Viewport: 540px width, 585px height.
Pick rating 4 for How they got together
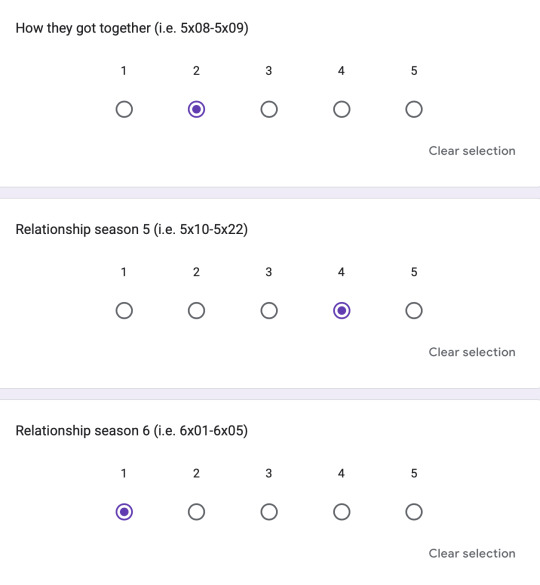coord(341,109)
